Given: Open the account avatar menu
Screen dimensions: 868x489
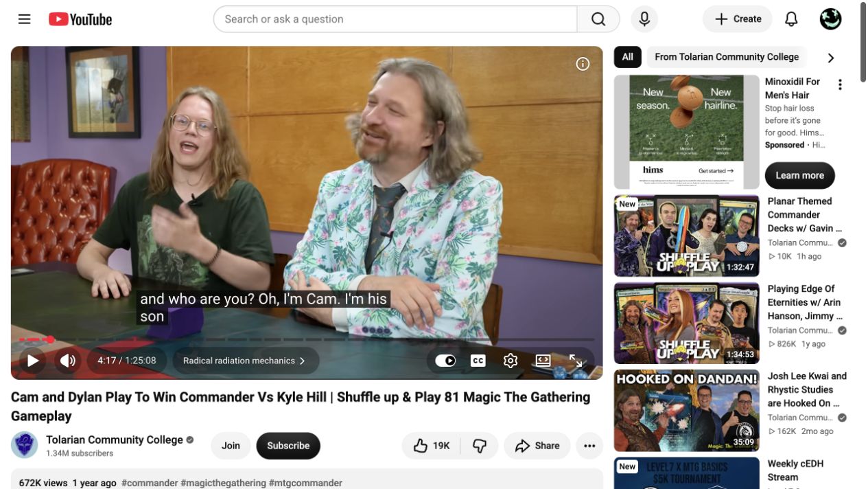Looking at the screenshot, I should 831,19.
